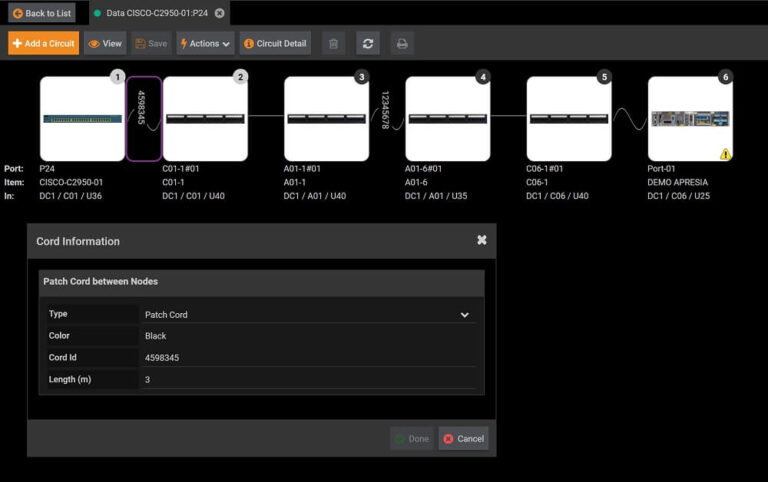Select the cord labeled 12345678
Screen dimensions: 768x482
point(386,112)
